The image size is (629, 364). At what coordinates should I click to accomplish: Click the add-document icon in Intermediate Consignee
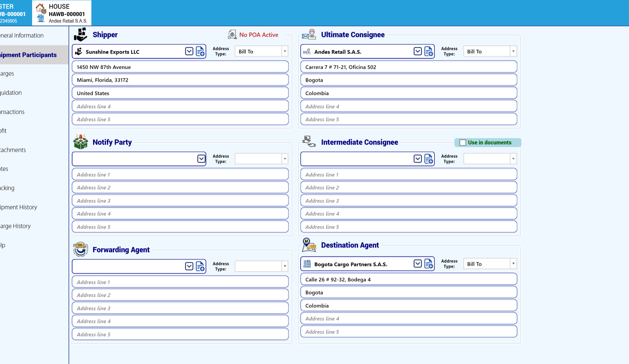click(x=429, y=159)
